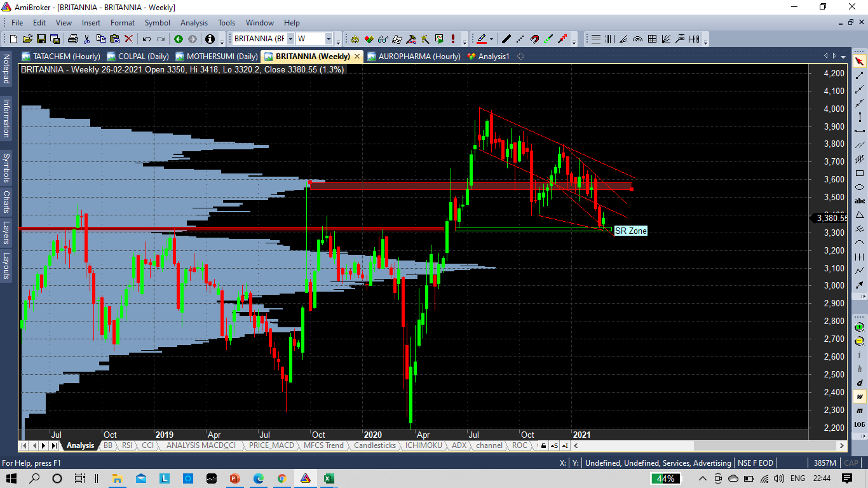This screenshot has height=488, width=868.
Task: Click the zoom out magnifier icon
Action: [860, 341]
